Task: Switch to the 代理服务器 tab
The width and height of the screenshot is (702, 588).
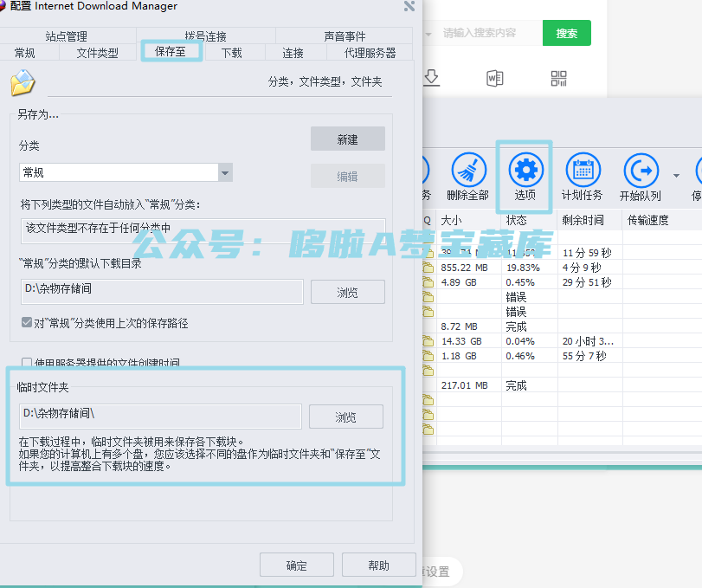Action: click(370, 53)
